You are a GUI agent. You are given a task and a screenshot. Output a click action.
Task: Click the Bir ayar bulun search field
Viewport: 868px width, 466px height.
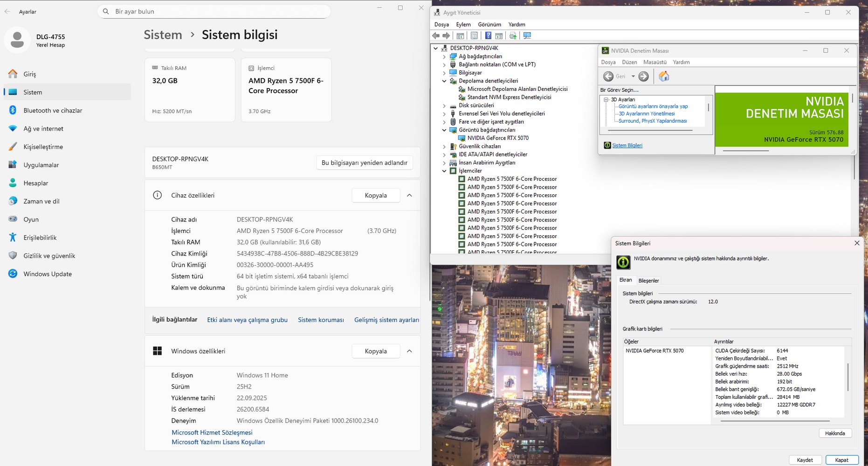(214, 11)
